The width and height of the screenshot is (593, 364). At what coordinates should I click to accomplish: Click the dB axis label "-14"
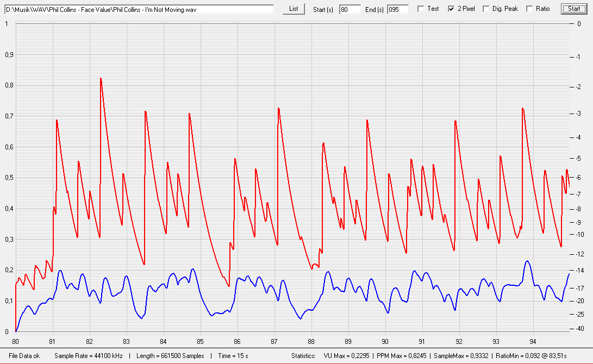point(579,271)
